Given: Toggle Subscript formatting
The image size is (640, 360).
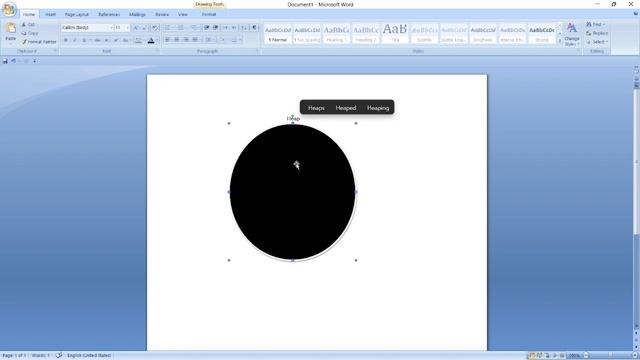Looking at the screenshot, I should click(x=107, y=40).
